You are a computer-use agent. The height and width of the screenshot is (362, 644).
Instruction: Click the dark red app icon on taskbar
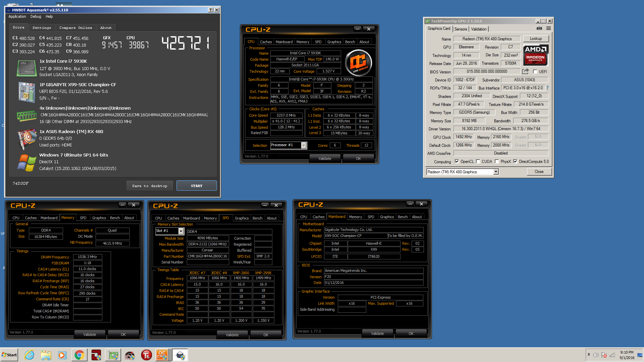(x=96, y=355)
